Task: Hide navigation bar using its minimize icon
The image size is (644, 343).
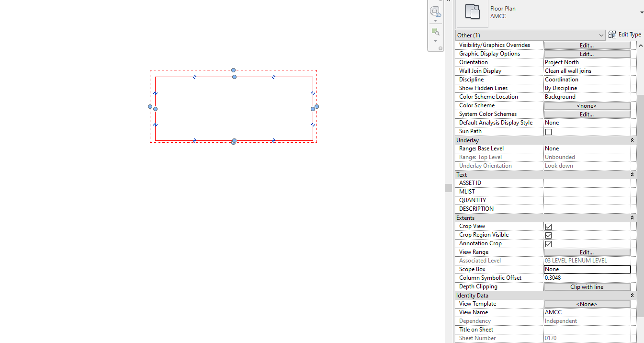Action: [441, 48]
